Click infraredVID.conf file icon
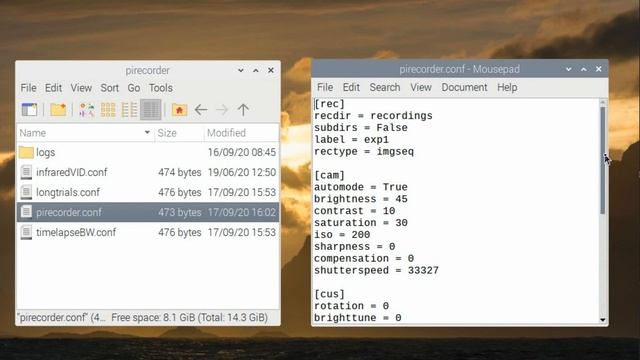640x360 pixels. coord(26,172)
